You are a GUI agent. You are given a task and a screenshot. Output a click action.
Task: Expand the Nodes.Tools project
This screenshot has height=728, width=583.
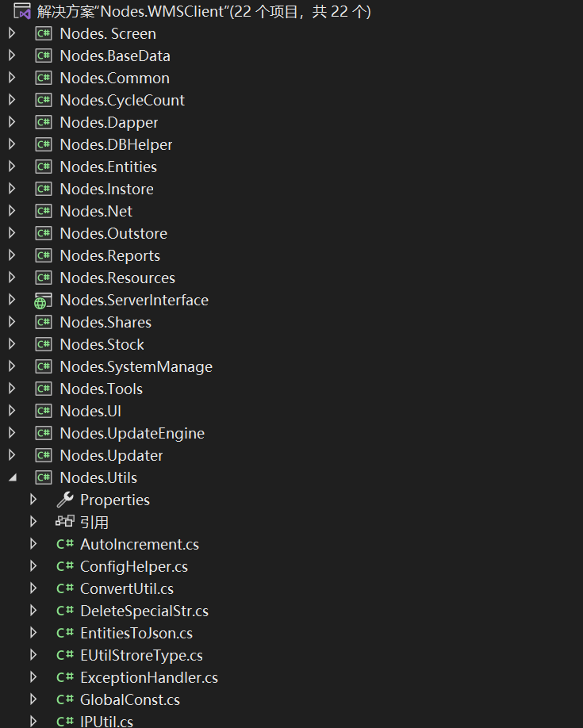click(x=13, y=389)
